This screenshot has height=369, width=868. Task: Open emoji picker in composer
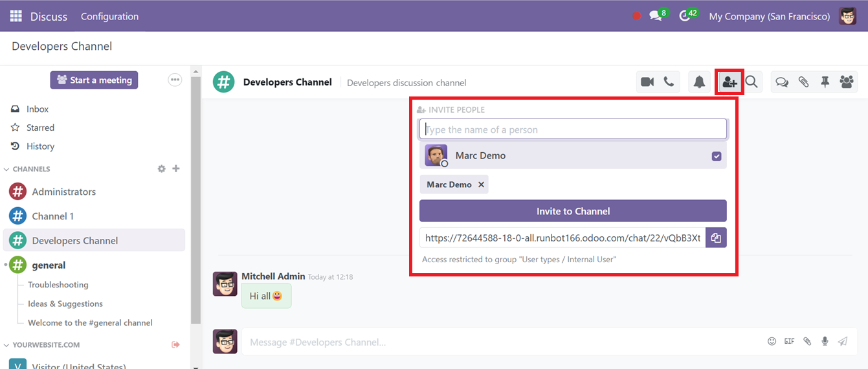point(772,341)
